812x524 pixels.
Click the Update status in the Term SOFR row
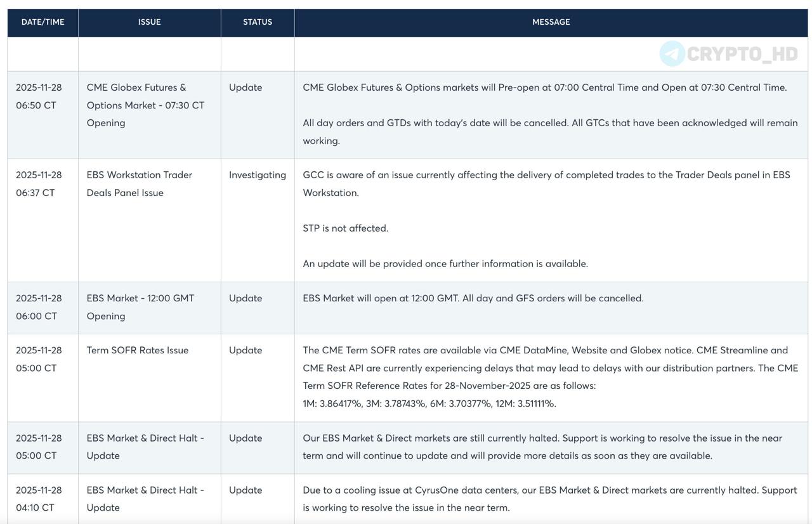pos(245,350)
